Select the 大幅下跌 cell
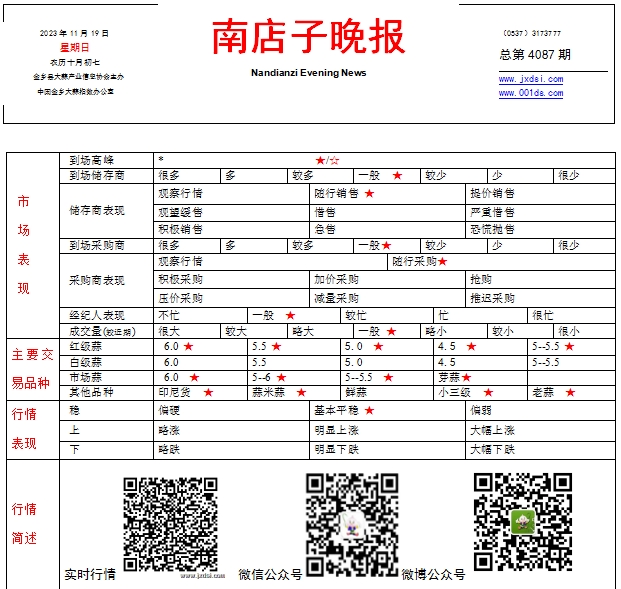Image resolution: width=621 pixels, height=589 pixels. pyautogui.click(x=540, y=450)
